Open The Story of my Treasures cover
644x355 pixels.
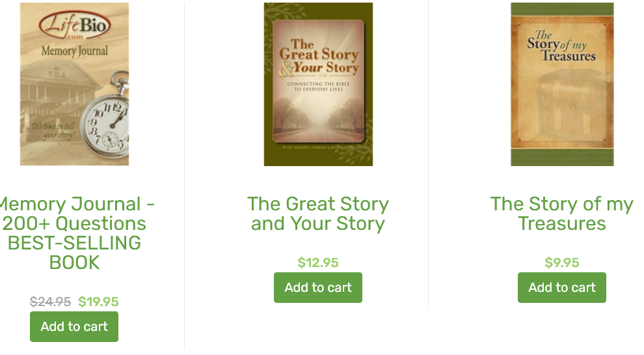(x=562, y=84)
